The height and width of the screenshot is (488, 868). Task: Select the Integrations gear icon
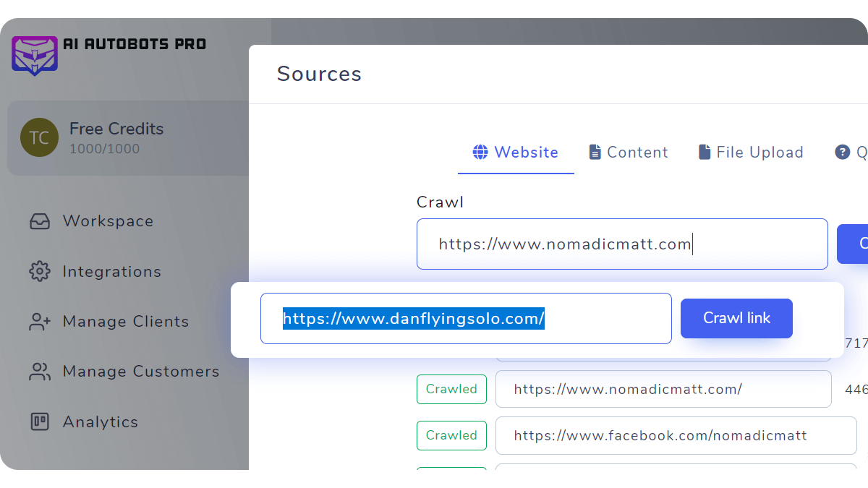pos(39,272)
